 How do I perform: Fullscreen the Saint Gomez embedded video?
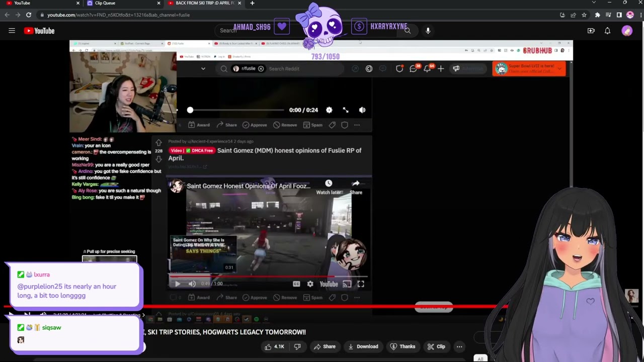pyautogui.click(x=361, y=284)
